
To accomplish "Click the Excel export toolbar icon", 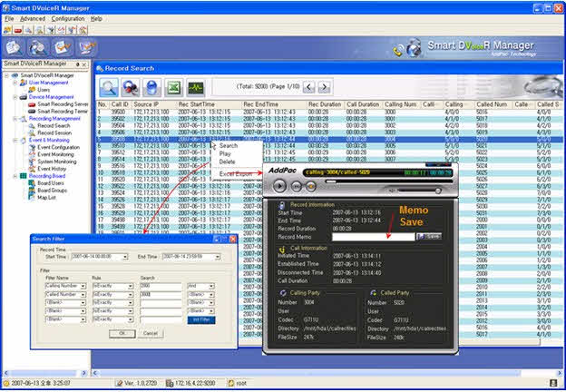I will tap(172, 87).
